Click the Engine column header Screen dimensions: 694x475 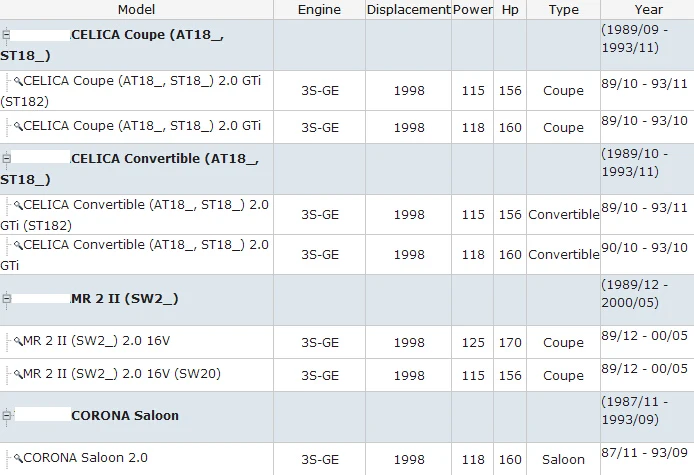319,9
